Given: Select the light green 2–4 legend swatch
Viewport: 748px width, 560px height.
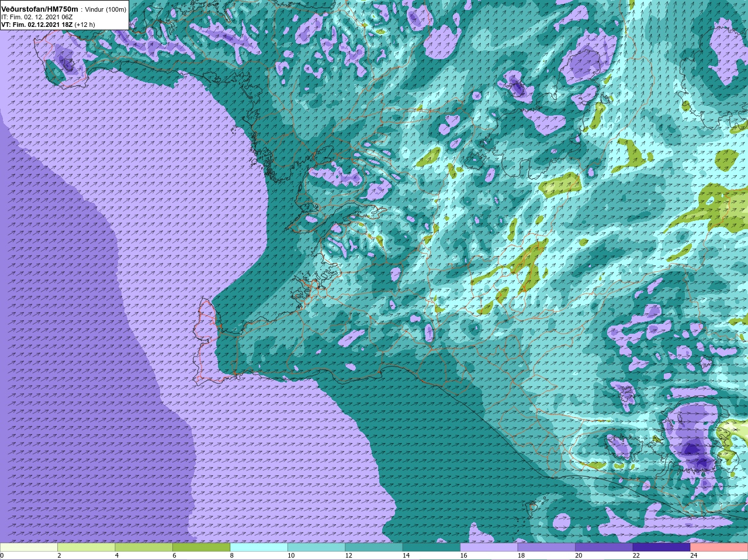Looking at the screenshot, I should click(86, 547).
